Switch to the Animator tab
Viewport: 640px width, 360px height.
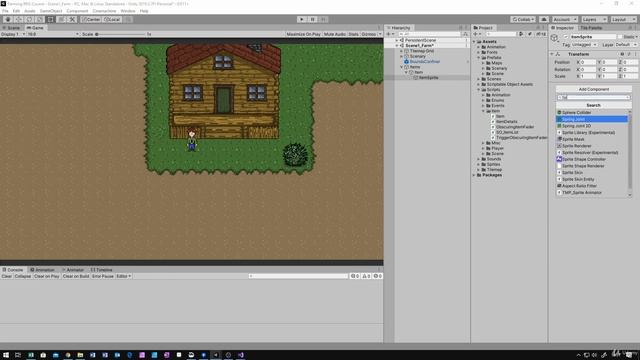click(x=73, y=270)
